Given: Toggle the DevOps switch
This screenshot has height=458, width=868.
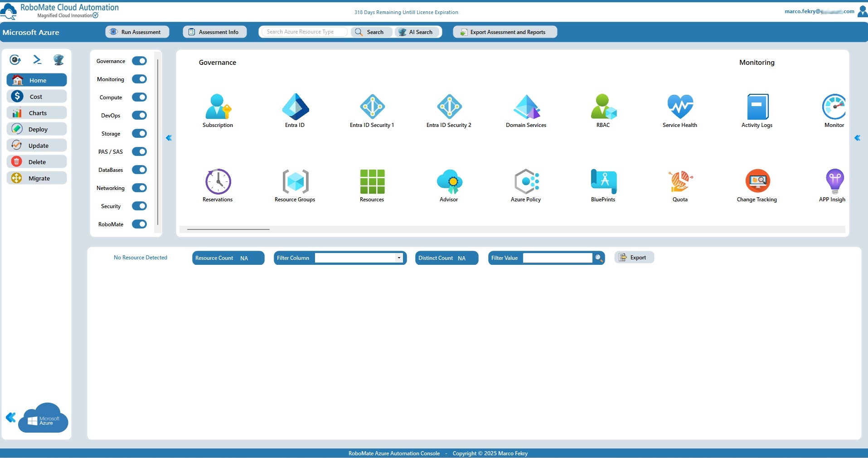Looking at the screenshot, I should click(140, 115).
